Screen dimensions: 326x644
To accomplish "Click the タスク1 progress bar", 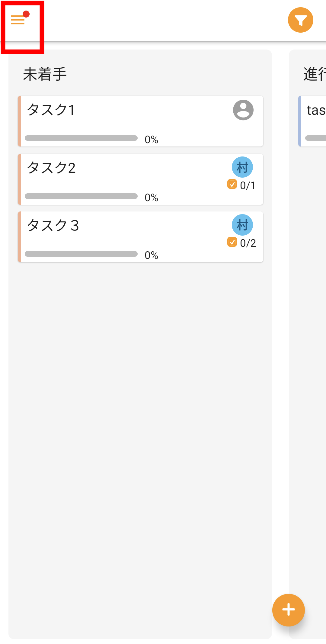I will pyautogui.click(x=81, y=138).
